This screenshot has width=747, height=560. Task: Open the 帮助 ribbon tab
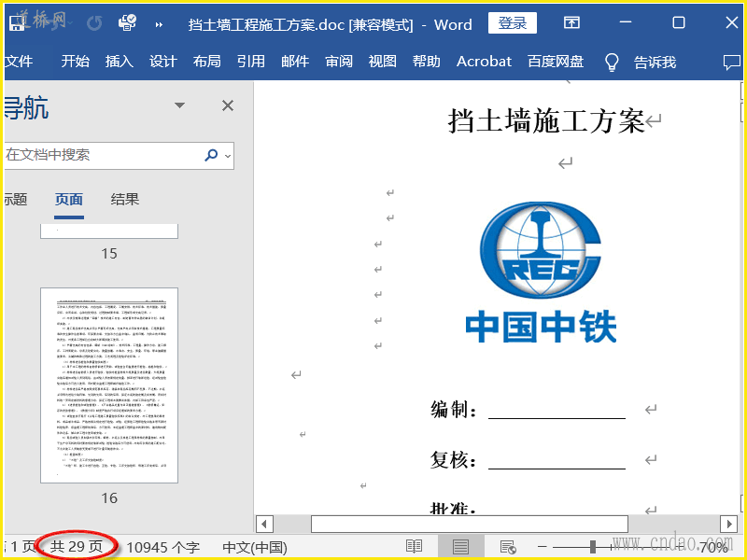click(x=427, y=62)
